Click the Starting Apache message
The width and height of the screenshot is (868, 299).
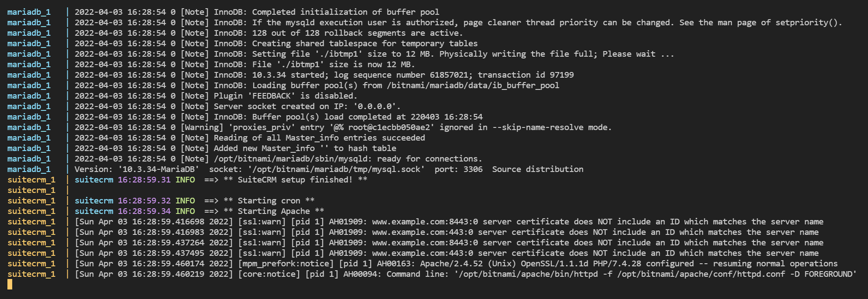pos(274,212)
